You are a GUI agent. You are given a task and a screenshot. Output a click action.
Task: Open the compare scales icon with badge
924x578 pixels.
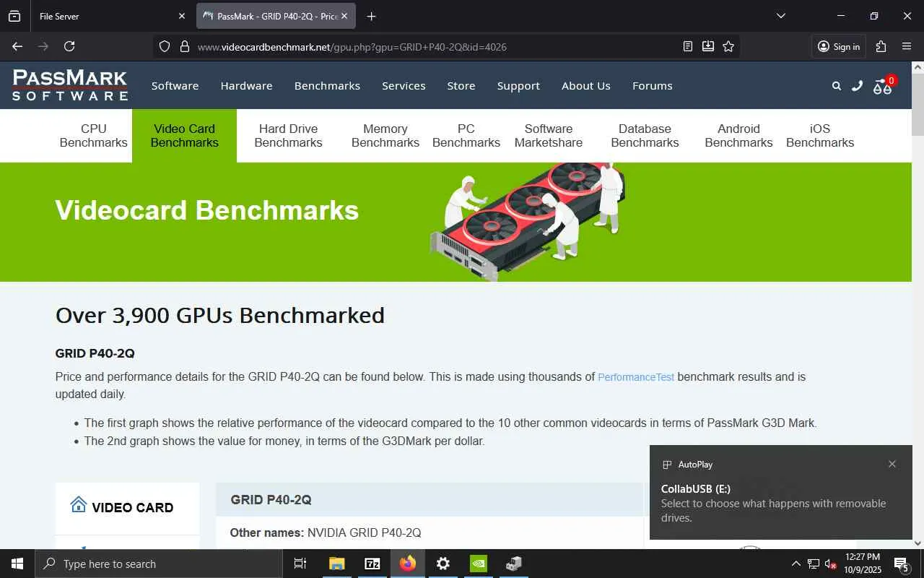[884, 85]
